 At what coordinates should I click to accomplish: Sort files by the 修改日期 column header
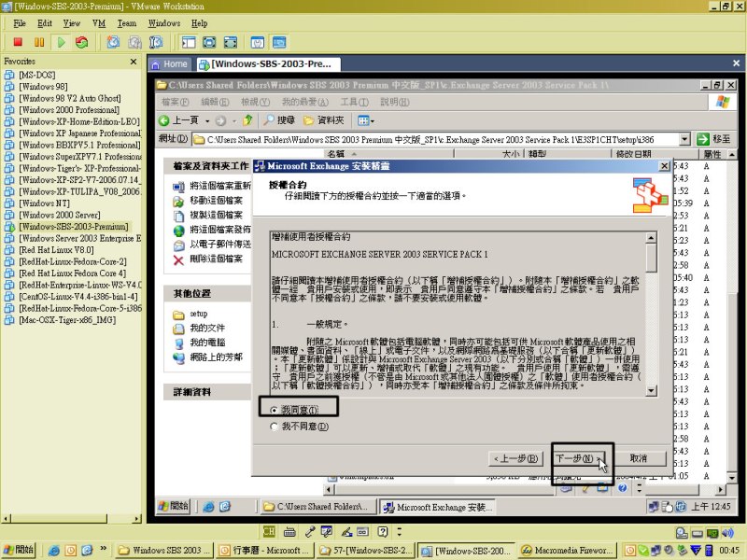point(655,154)
